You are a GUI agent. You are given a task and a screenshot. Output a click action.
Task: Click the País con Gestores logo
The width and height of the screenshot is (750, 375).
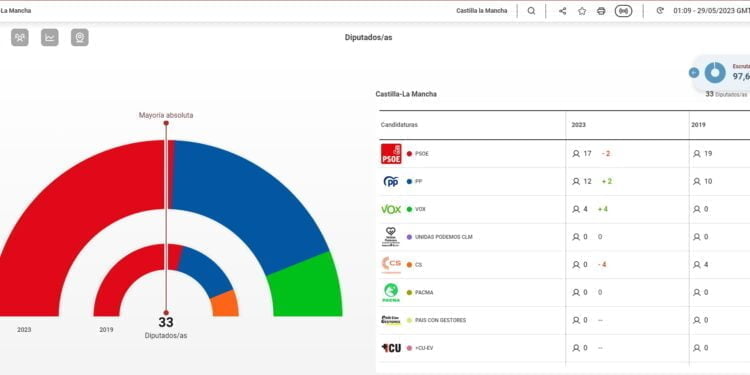(391, 320)
